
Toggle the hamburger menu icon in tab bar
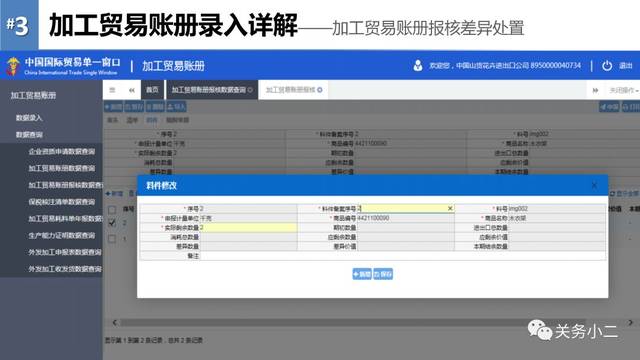coord(112,90)
